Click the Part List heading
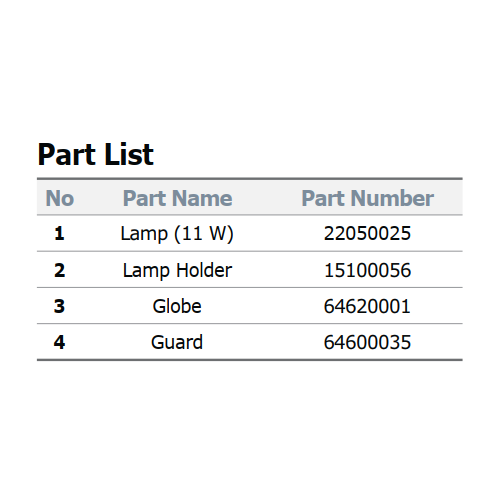Viewport: 500px width, 500px height. pos(96,154)
